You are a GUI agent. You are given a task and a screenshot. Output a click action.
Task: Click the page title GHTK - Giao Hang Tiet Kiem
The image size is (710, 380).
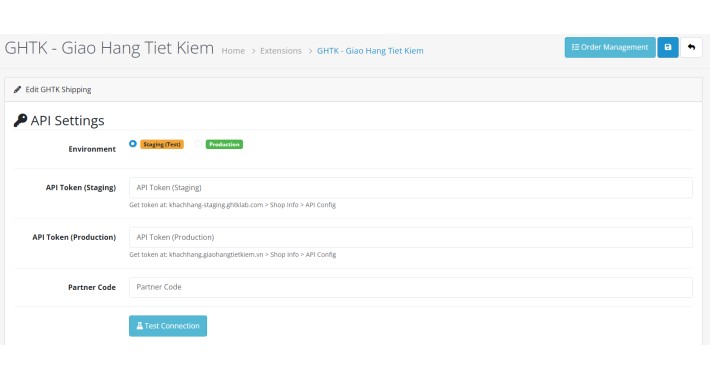point(109,48)
